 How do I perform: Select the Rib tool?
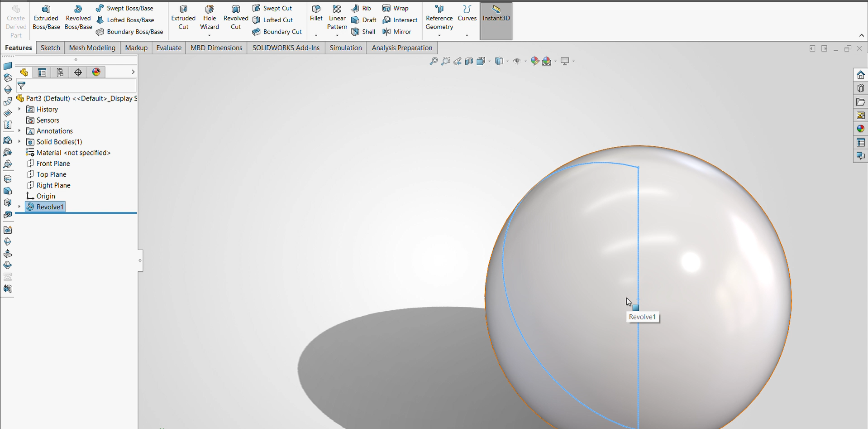pos(361,8)
